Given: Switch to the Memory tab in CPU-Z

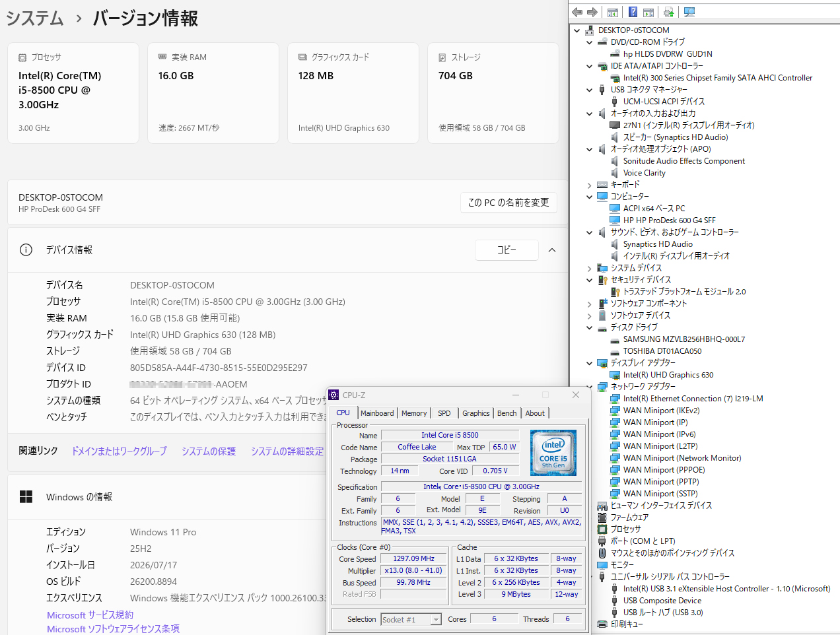Looking at the screenshot, I should [x=414, y=413].
